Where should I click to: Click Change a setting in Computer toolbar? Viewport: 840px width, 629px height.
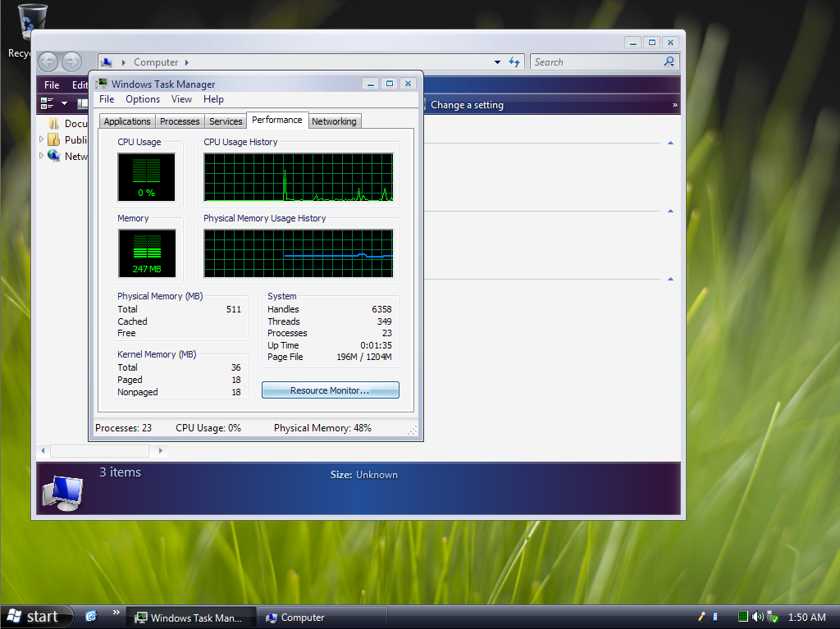pyautogui.click(x=467, y=105)
